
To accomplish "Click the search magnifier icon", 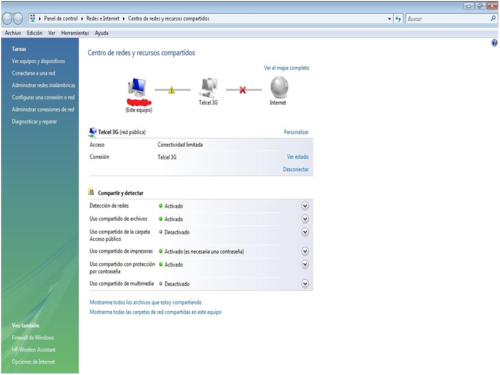I will [493, 19].
